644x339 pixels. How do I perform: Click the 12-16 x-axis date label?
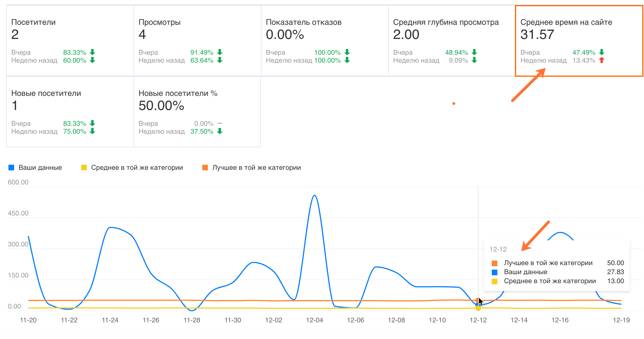coord(560,320)
